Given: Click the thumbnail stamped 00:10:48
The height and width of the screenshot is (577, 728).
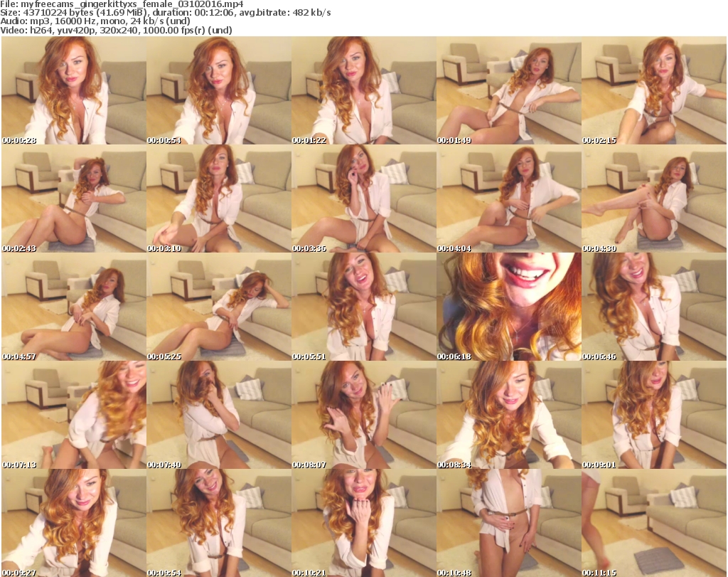Looking at the screenshot, I should point(509,523).
